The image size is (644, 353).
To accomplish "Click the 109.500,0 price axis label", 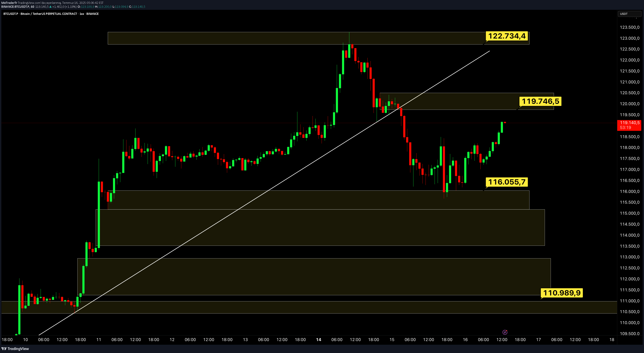I will 630,334.
